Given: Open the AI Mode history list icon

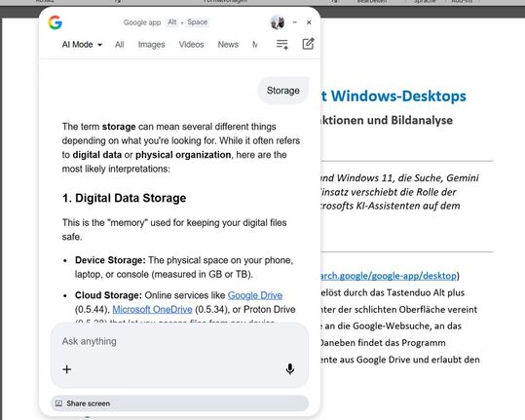Looking at the screenshot, I should point(281,44).
